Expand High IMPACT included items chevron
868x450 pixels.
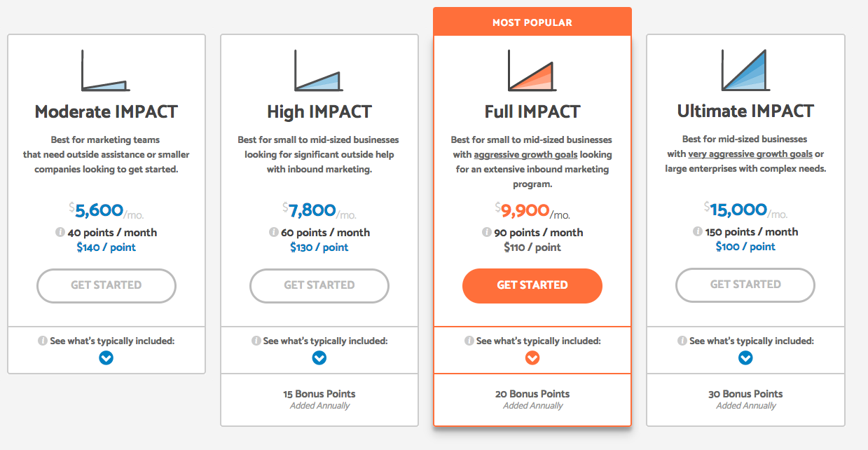pos(319,357)
